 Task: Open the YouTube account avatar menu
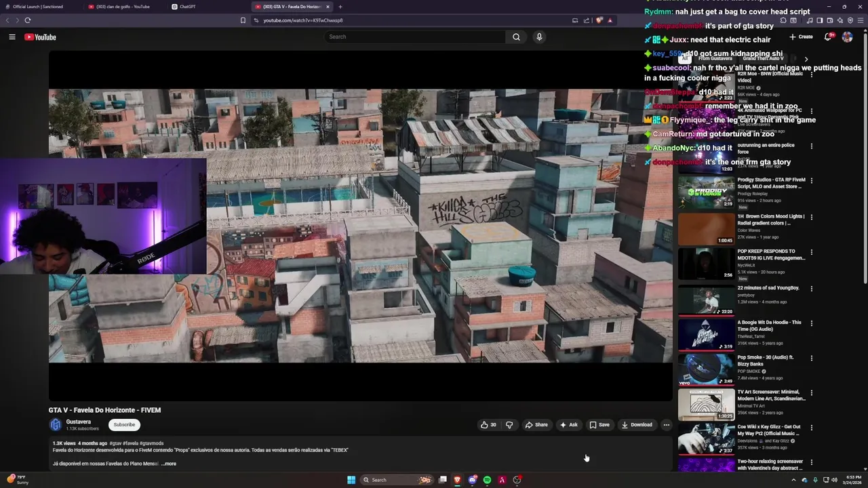tap(847, 37)
